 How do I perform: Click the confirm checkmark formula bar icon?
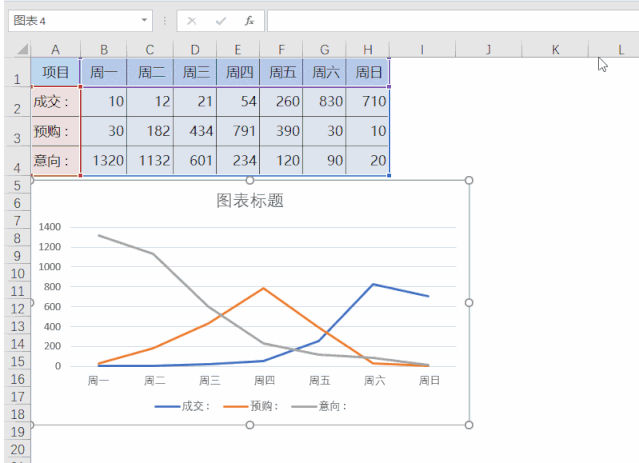pyautogui.click(x=221, y=21)
